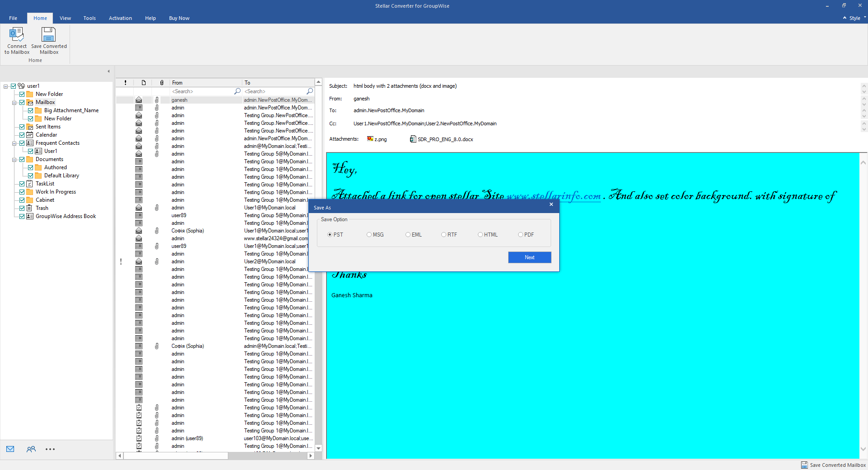Collapse the Documents tree node

click(14, 160)
